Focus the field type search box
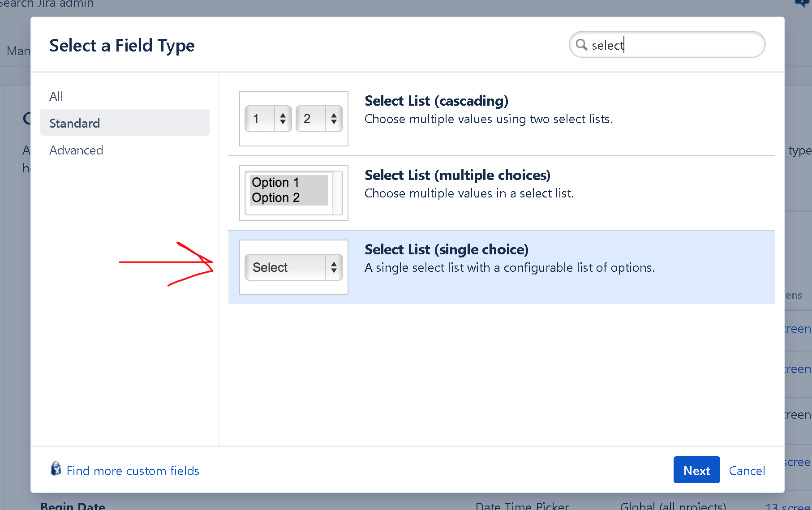The height and width of the screenshot is (510, 812). tap(667, 44)
